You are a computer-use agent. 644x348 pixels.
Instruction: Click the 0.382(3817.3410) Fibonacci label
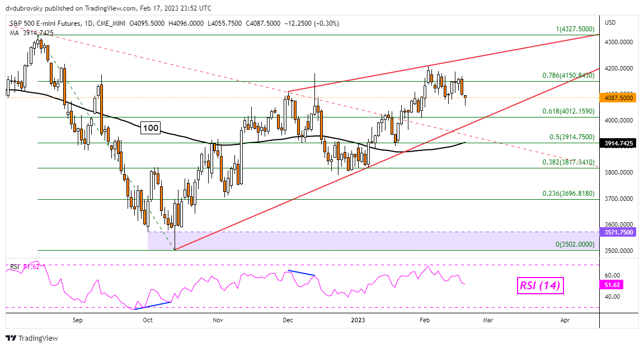(568, 162)
